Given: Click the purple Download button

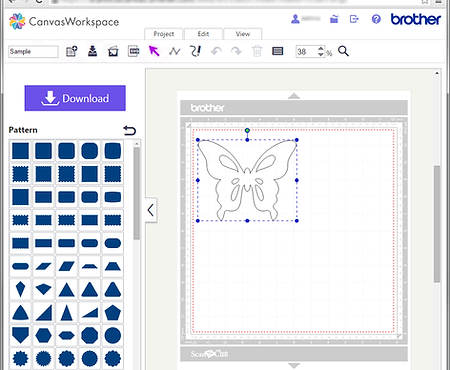Looking at the screenshot, I should click(x=75, y=98).
